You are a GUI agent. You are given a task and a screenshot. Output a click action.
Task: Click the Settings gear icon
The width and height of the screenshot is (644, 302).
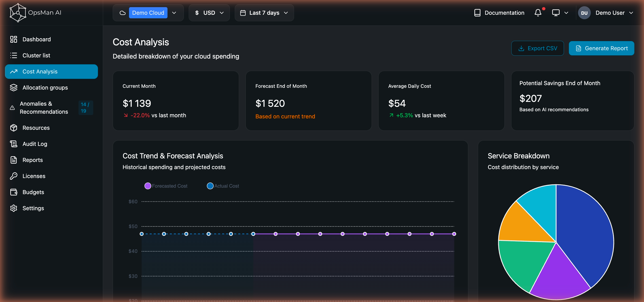[x=13, y=208]
